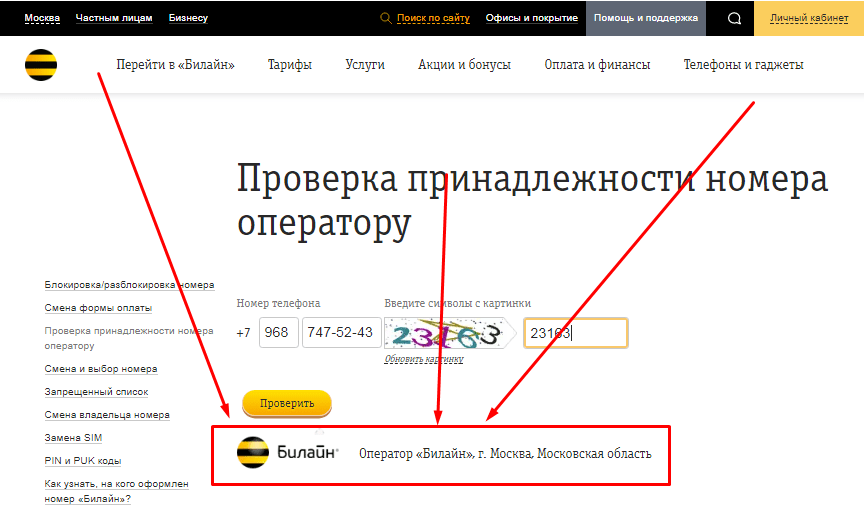The height and width of the screenshot is (529, 864).
Task: Click result text Оператор «Билайн», г. Москва
Action: point(505,454)
